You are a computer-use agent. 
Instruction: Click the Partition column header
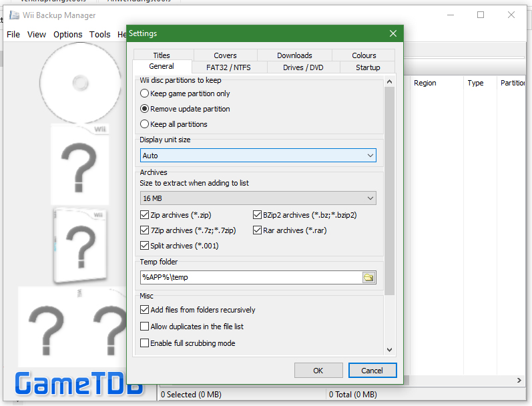tap(513, 83)
